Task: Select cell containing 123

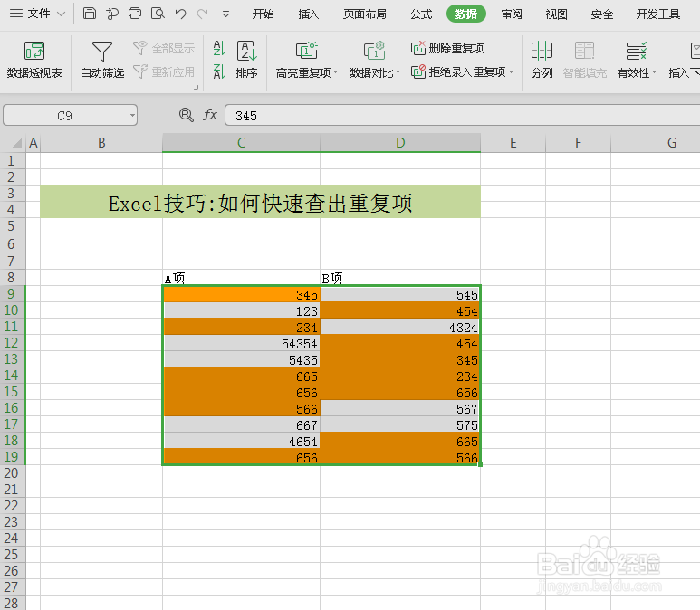Action: (241, 310)
